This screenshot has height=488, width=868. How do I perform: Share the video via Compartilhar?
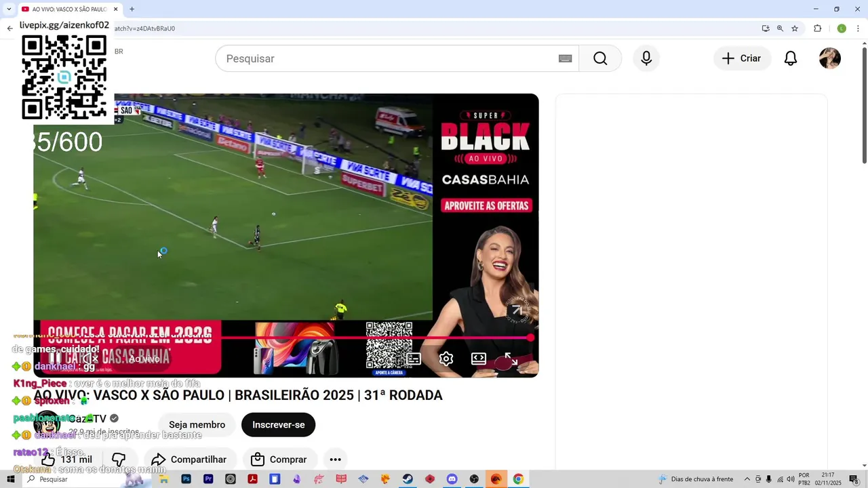(x=189, y=460)
